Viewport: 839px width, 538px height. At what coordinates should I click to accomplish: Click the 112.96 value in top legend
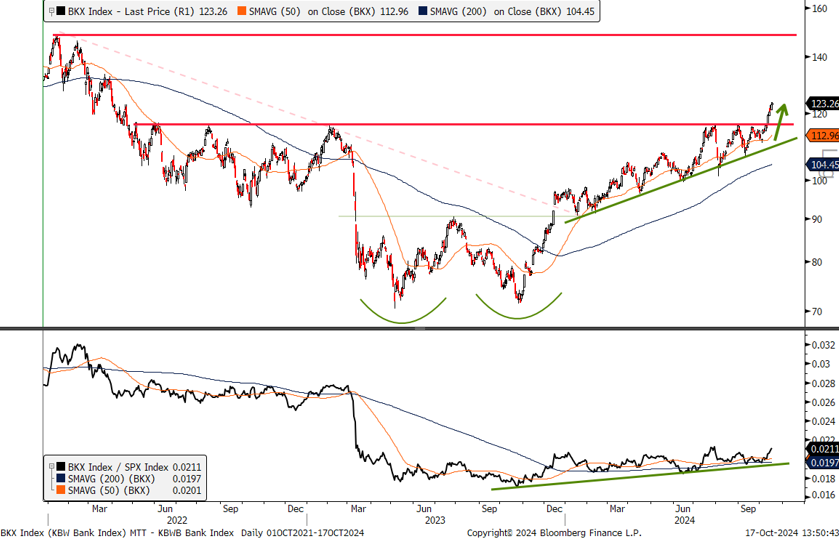coord(395,11)
